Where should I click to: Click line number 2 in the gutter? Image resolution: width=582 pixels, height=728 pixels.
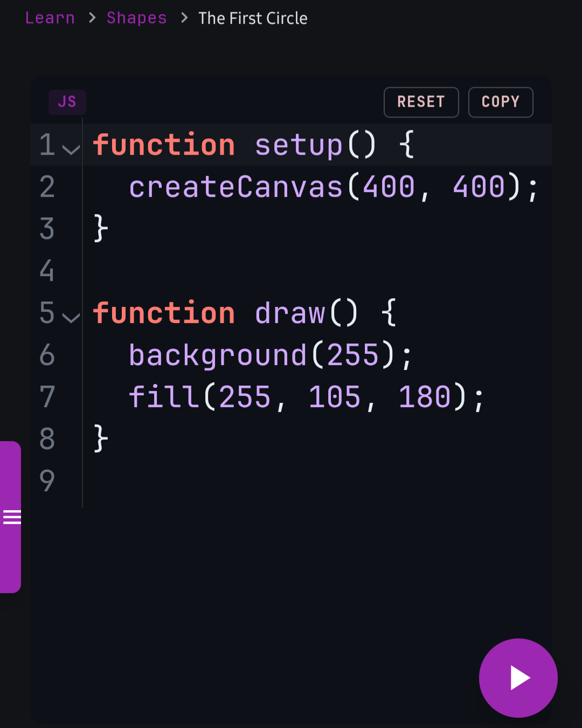pos(47,187)
